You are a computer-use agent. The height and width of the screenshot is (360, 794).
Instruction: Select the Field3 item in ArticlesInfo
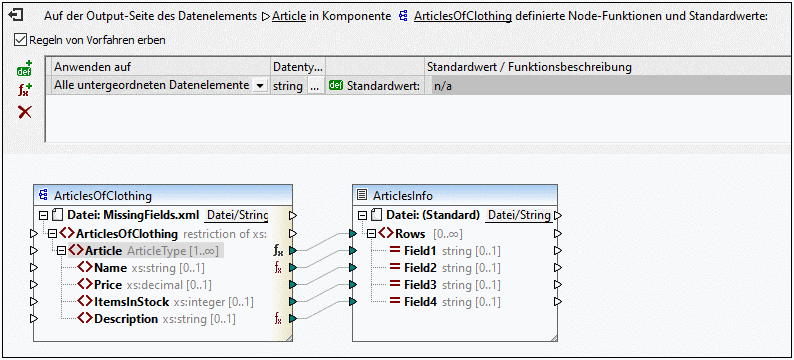coord(418,285)
